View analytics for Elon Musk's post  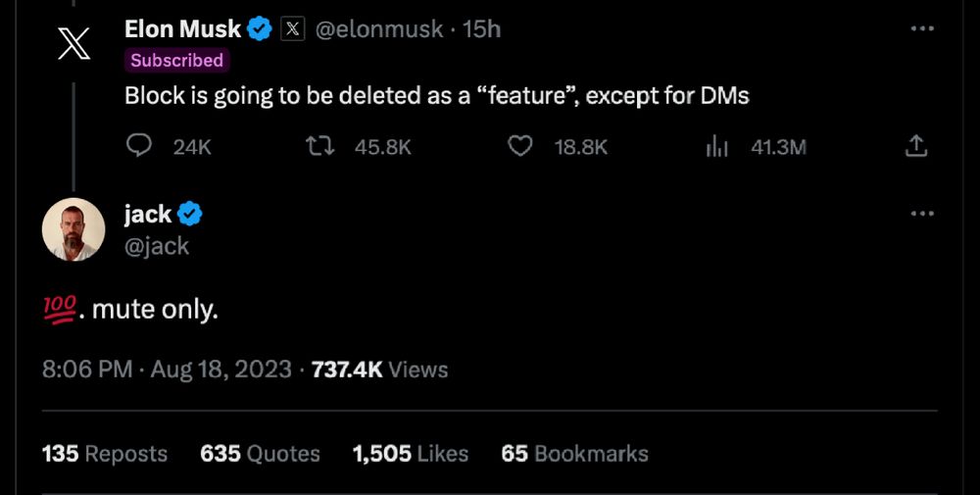click(717, 146)
